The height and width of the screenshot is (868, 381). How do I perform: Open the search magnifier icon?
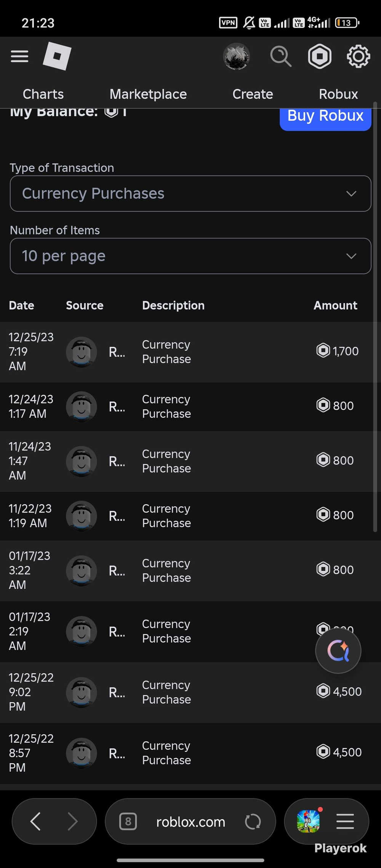[x=281, y=56]
